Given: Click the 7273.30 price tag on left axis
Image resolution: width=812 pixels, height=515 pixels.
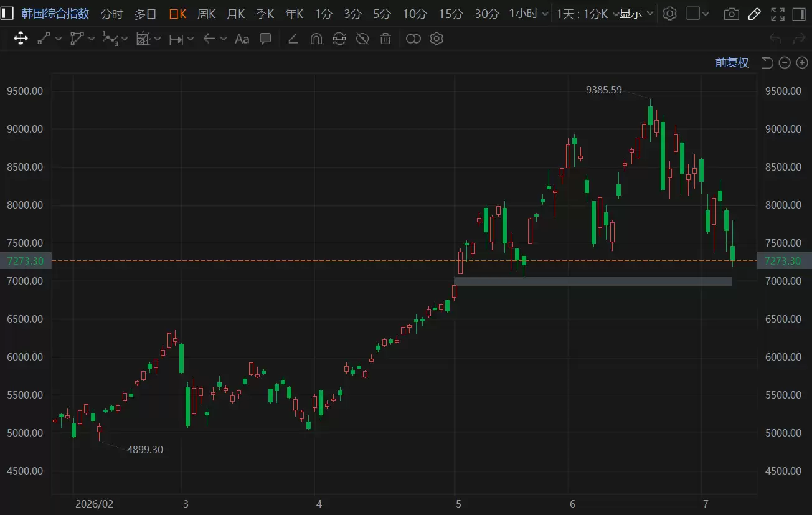Looking at the screenshot, I should 26,261.
